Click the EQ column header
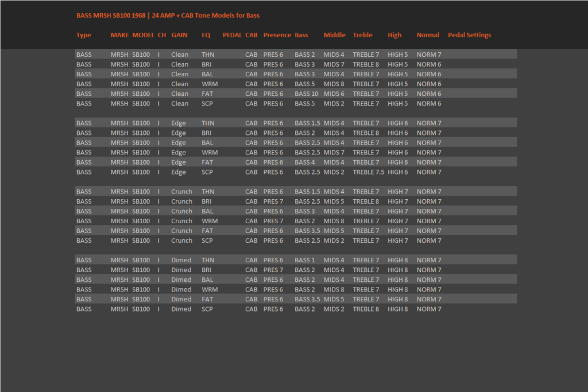 206,35
